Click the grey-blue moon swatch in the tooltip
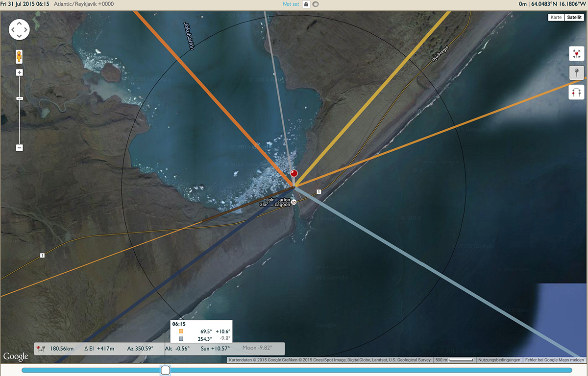588x376 pixels. (181, 339)
